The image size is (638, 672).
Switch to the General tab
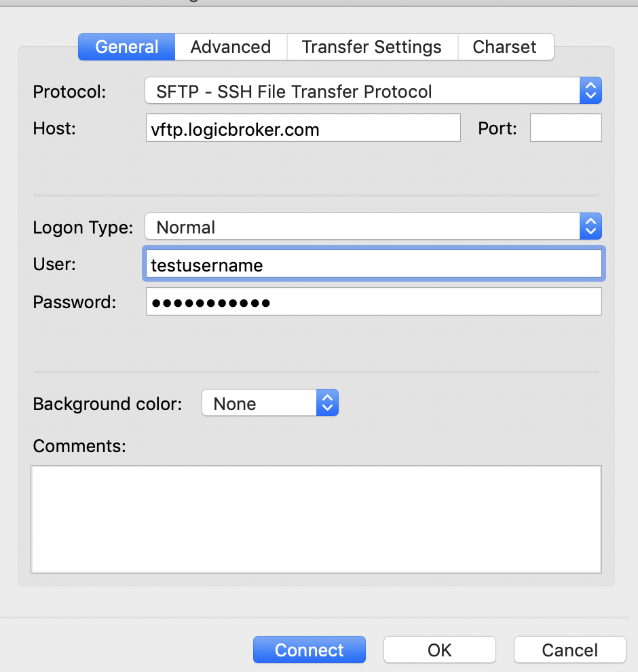click(127, 47)
